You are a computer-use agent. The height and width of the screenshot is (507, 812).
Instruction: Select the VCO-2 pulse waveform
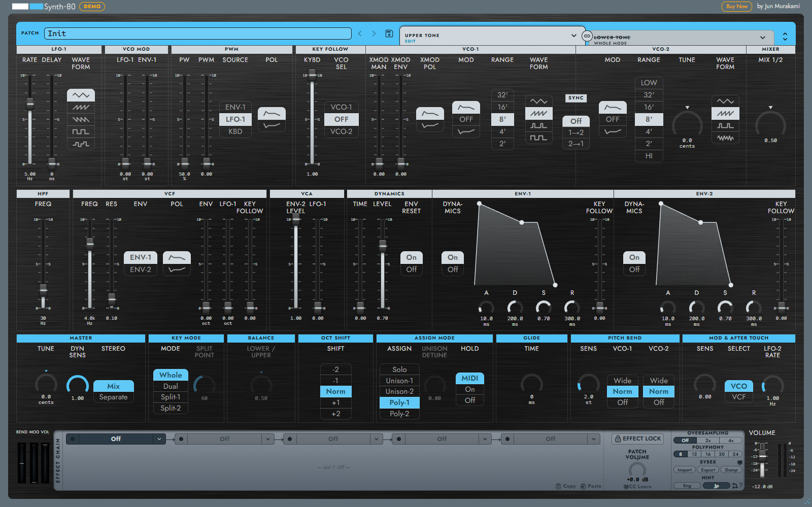click(x=725, y=126)
